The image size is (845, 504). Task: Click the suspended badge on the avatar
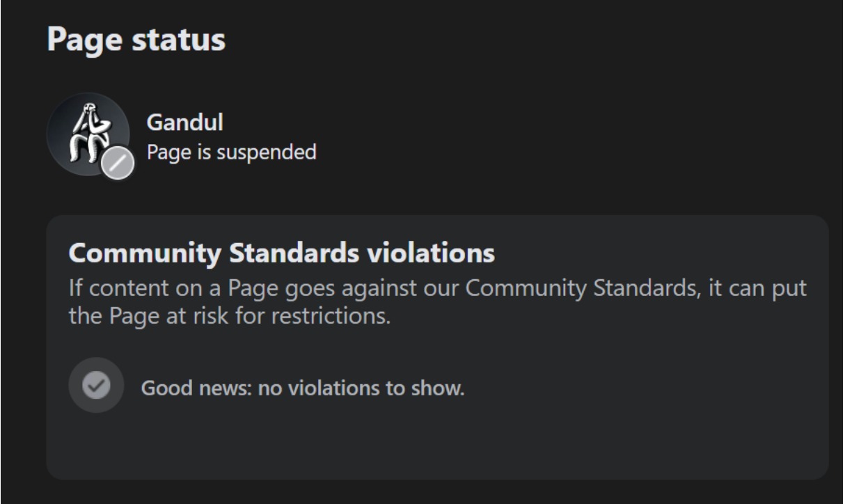(119, 164)
